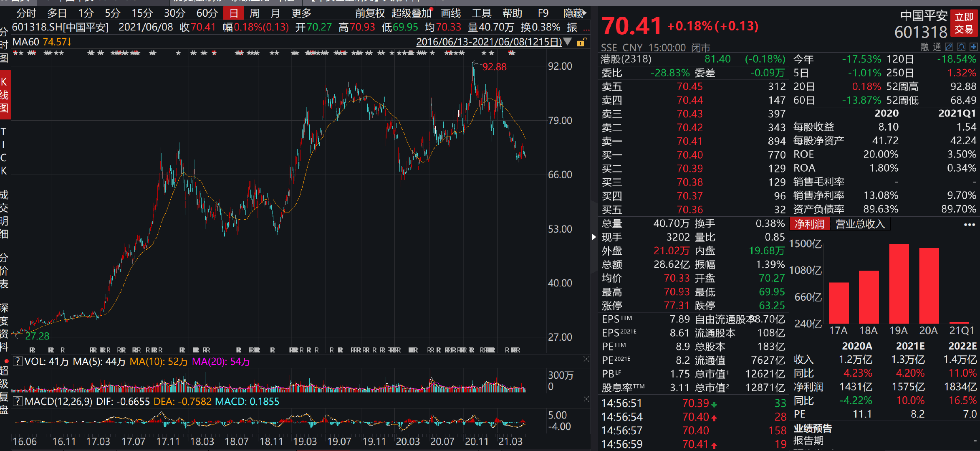Image resolution: width=980 pixels, height=451 pixels.
Task: Click the 买一 bid price 70.40
Action: point(690,155)
